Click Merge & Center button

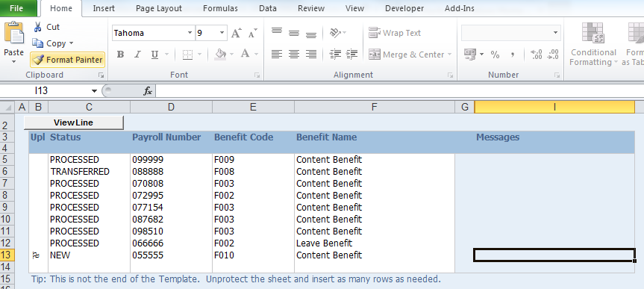(406, 55)
